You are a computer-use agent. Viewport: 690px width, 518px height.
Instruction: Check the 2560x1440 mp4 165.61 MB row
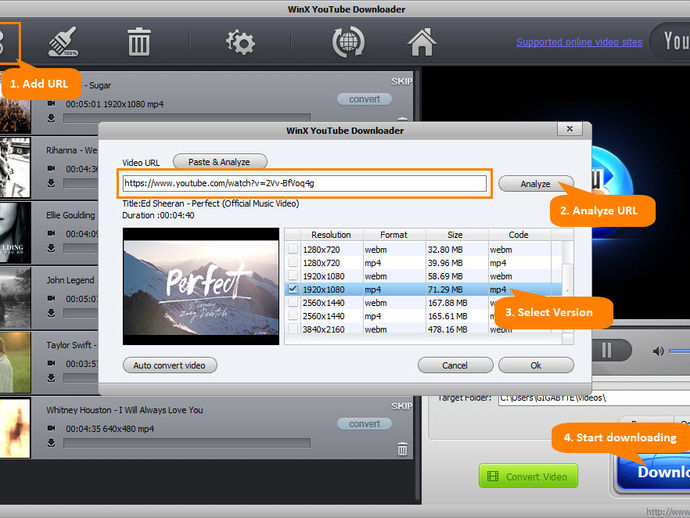point(293,316)
